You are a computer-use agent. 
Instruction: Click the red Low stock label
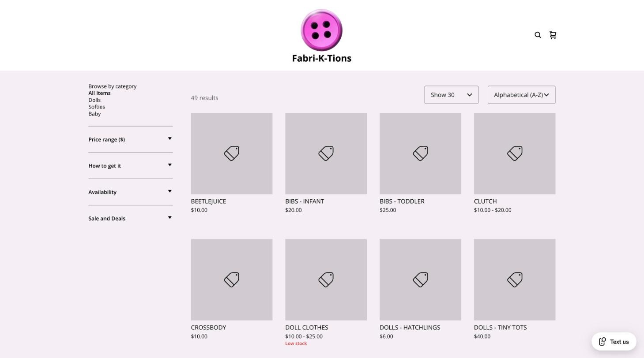pyautogui.click(x=296, y=343)
